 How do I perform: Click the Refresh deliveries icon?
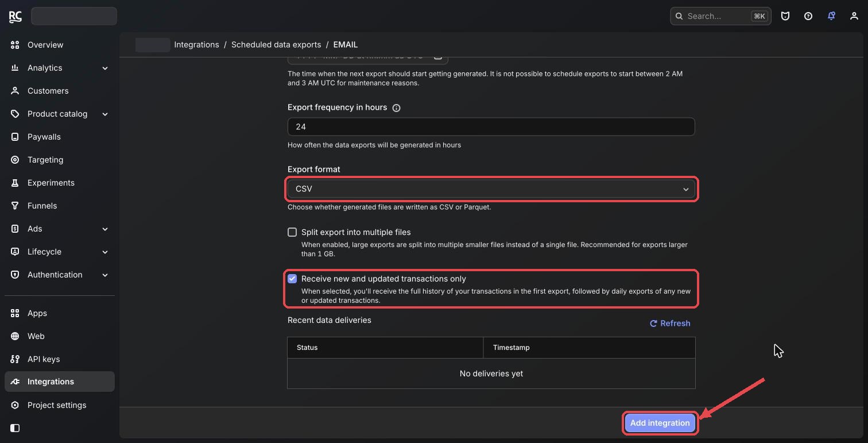coord(653,323)
